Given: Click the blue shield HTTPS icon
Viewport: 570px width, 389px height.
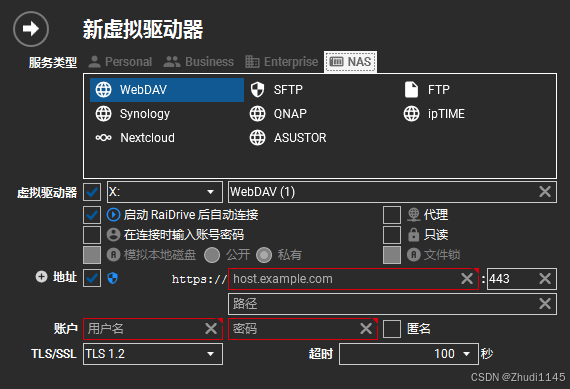Looking at the screenshot, I should pos(113,278).
